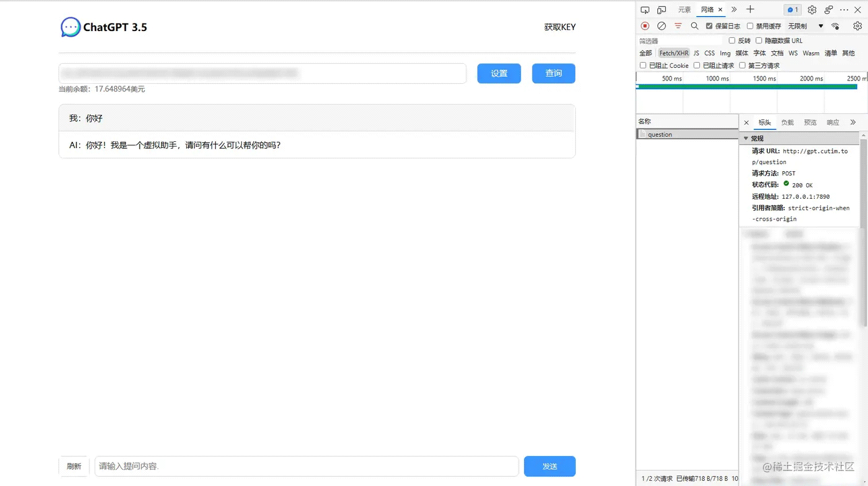Image resolution: width=868 pixels, height=486 pixels.
Task: Open the 获取KEY link
Action: pos(560,27)
